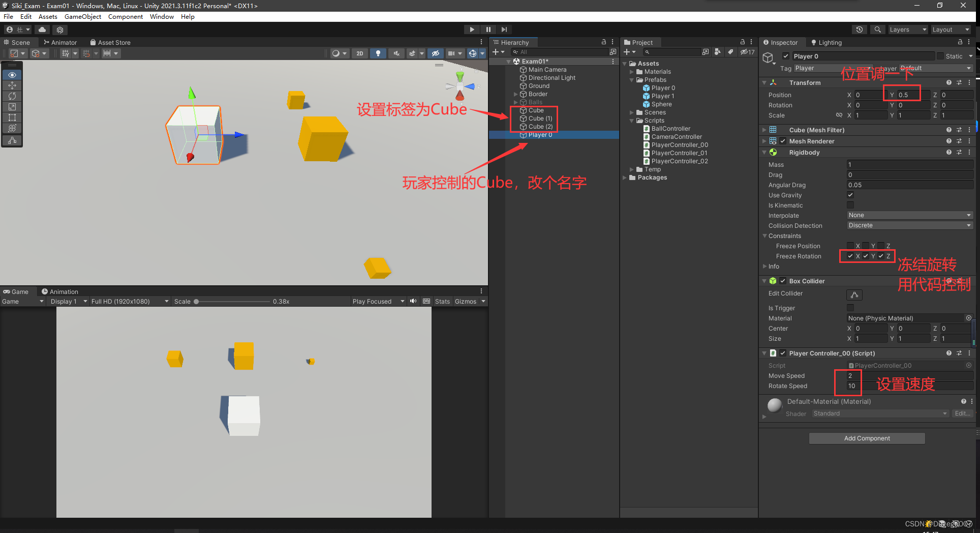The height and width of the screenshot is (533, 980).
Task: Select PlayerController_02 script asset
Action: pyautogui.click(x=680, y=161)
